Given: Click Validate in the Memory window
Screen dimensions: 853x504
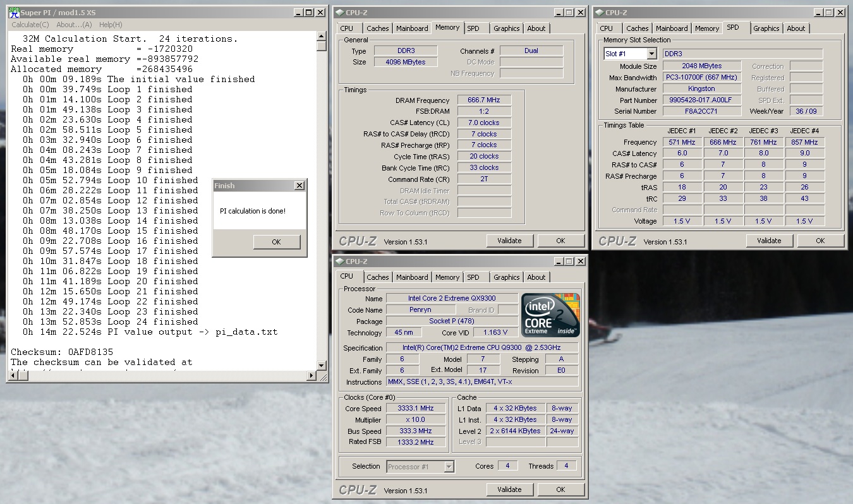Looking at the screenshot, I should [509, 241].
